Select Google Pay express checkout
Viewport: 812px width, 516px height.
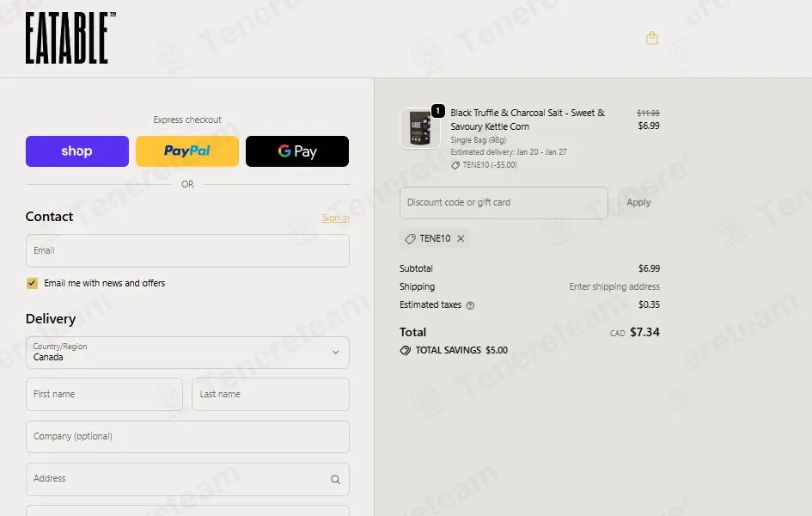(297, 151)
